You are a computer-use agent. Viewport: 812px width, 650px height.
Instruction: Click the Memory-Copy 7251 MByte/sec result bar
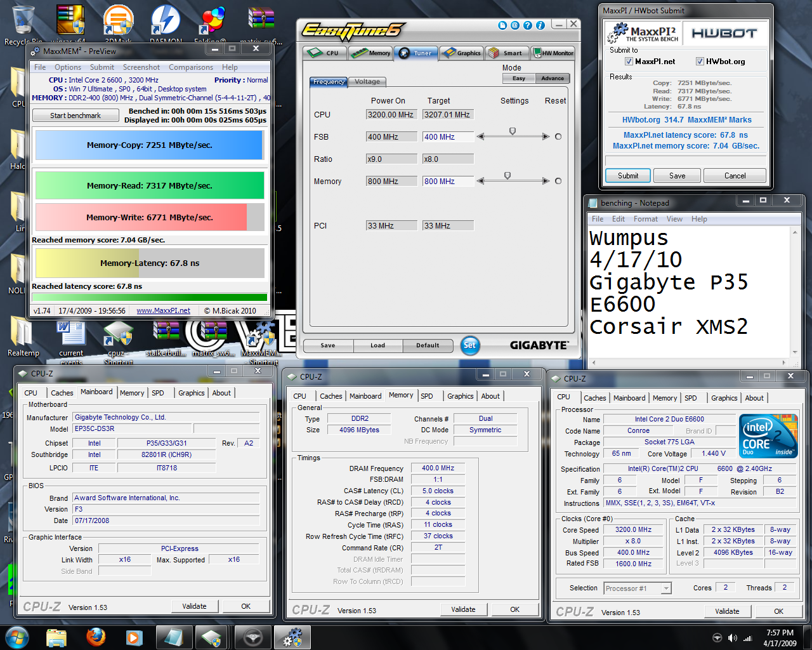pyautogui.click(x=150, y=145)
